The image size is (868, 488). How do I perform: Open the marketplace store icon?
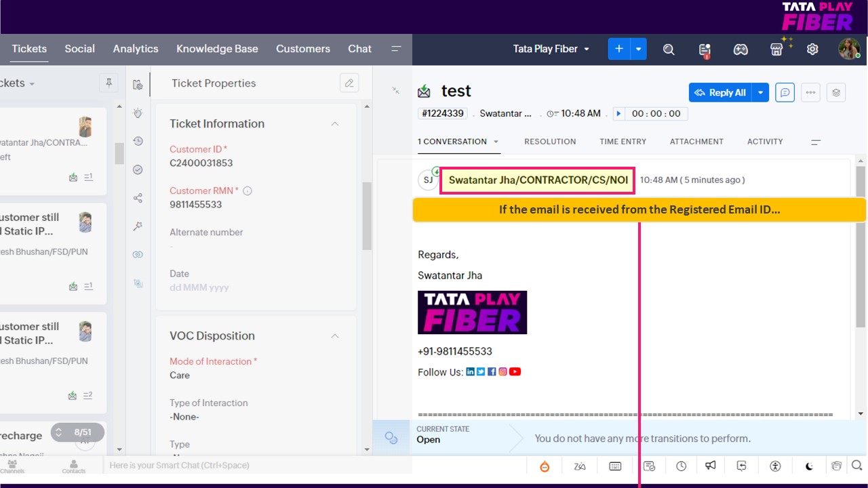(777, 49)
